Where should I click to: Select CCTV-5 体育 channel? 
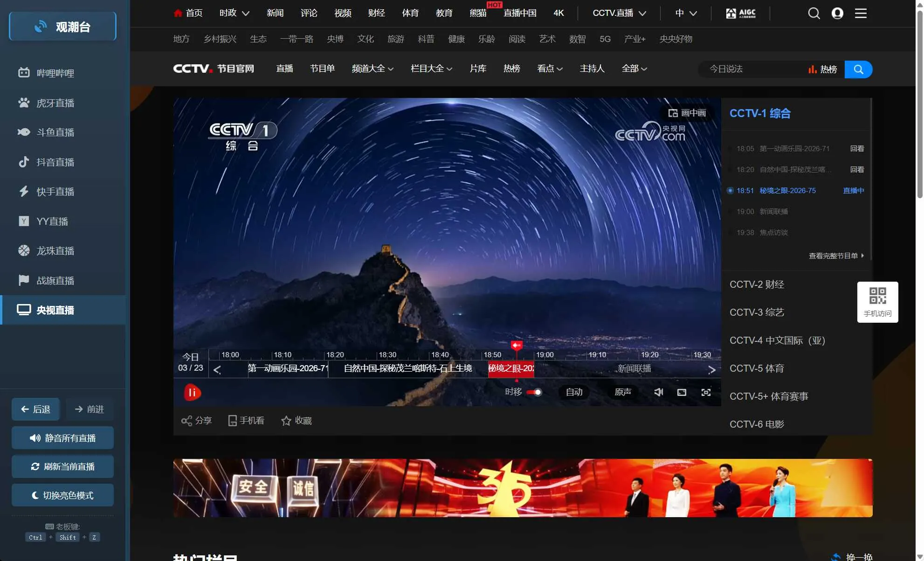[x=757, y=368]
